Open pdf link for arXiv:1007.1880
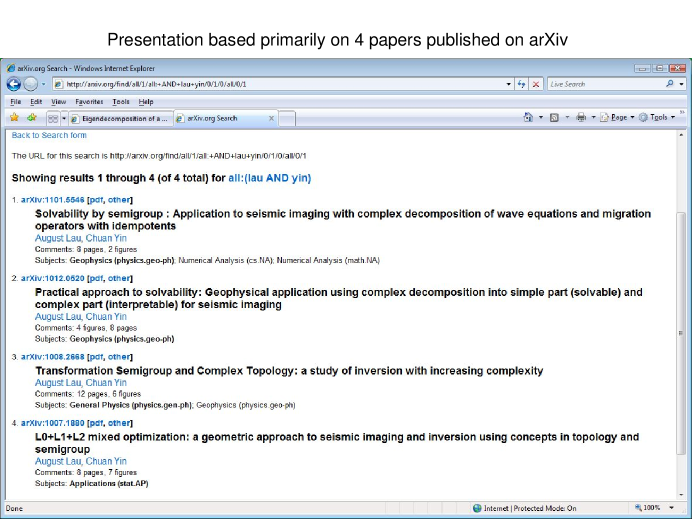 pos(95,423)
